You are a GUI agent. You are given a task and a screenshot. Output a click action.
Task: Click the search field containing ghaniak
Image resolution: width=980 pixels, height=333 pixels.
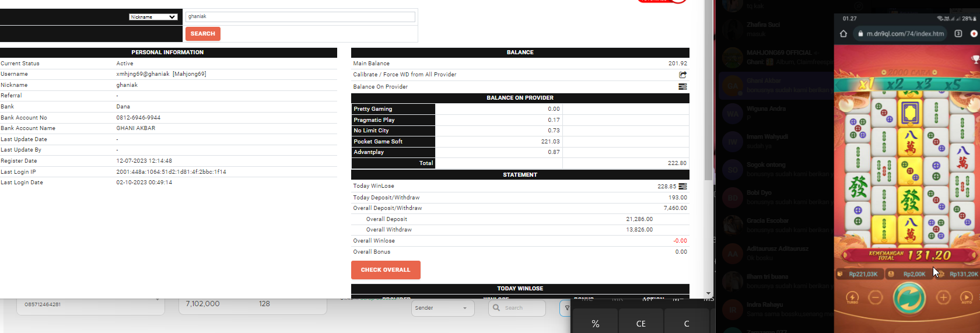point(300,17)
